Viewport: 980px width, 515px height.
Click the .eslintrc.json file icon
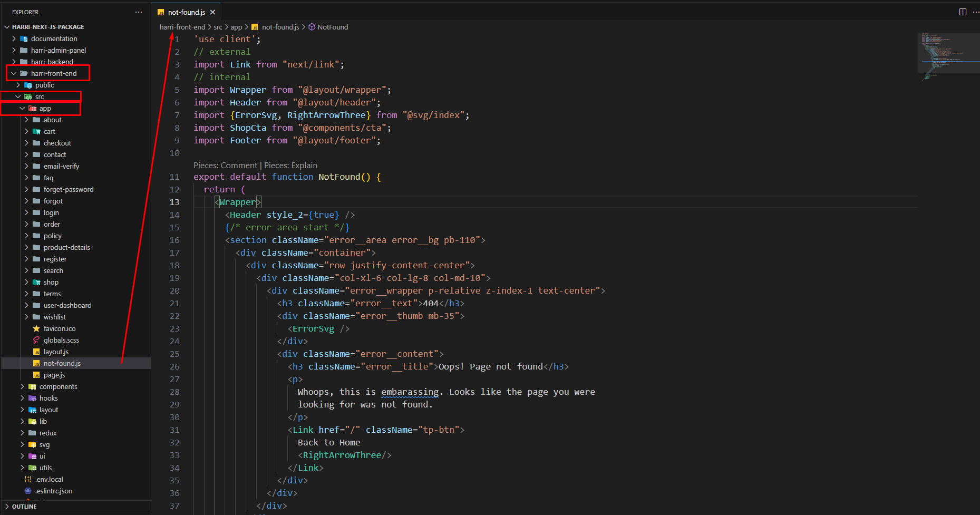(x=28, y=491)
